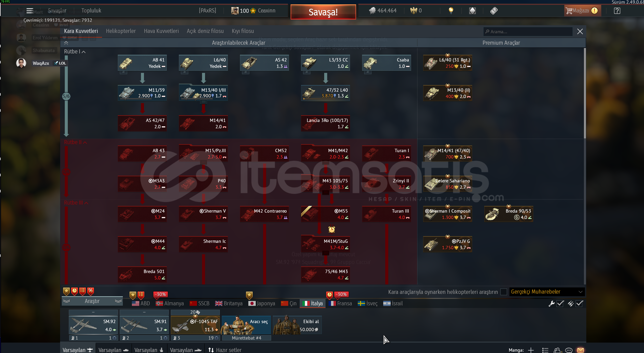Screen dimensions: 644x353
Task: Click the Silver Lions balance 464.464
Action: click(383, 11)
